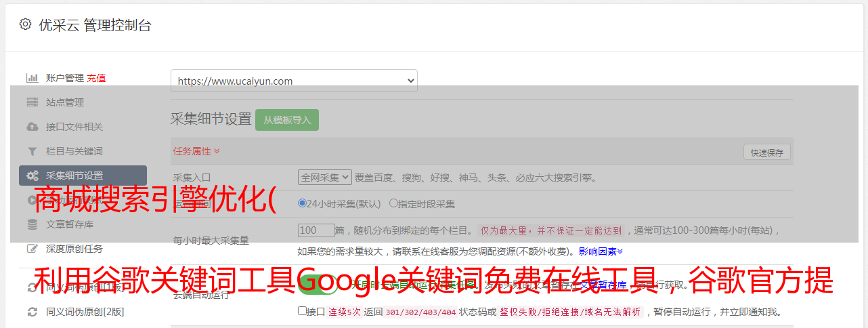Viewport: 868px width, 328px height.
Task: Collapse the 任务属性 section
Action: coord(196,151)
